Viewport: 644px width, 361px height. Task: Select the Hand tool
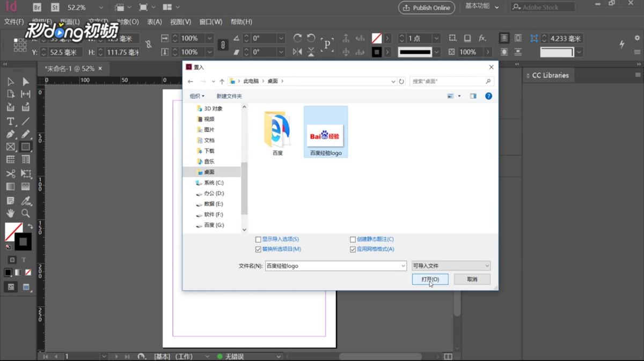click(10, 213)
